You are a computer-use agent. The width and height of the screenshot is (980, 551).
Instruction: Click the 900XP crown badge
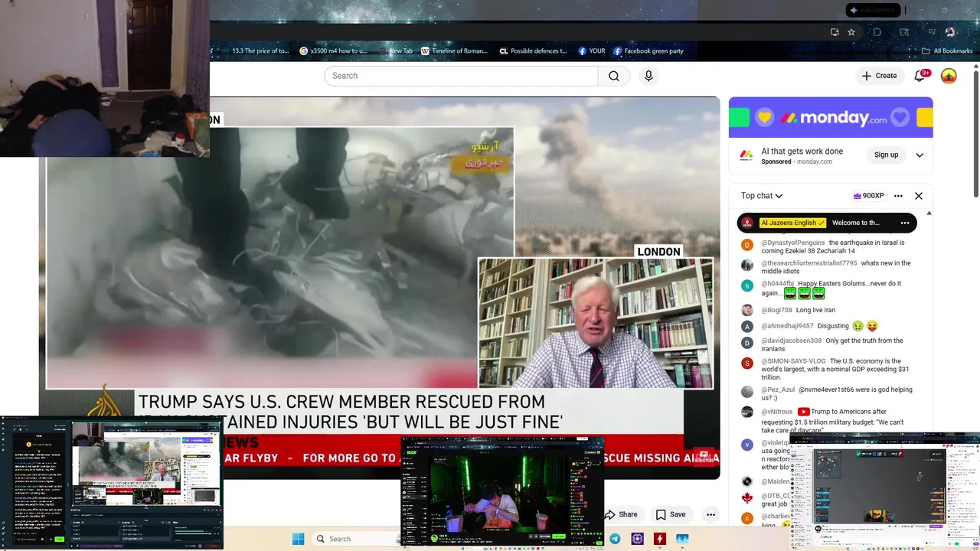[x=869, y=196]
